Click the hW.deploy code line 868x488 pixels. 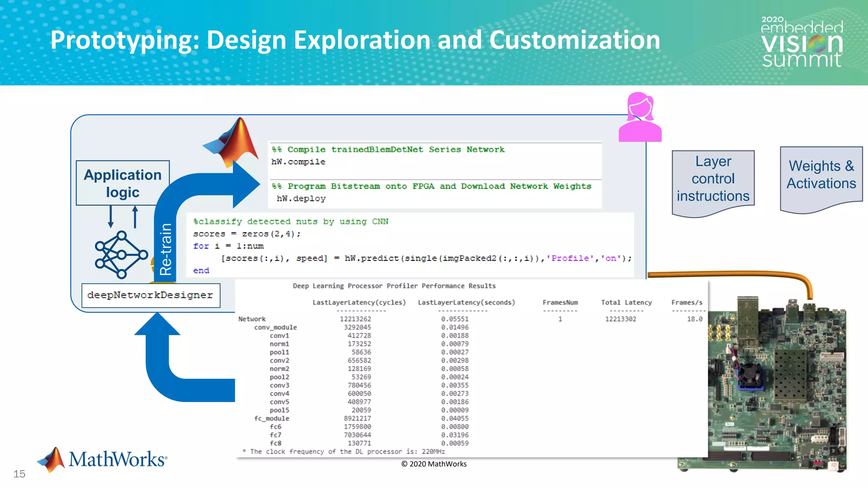point(301,199)
